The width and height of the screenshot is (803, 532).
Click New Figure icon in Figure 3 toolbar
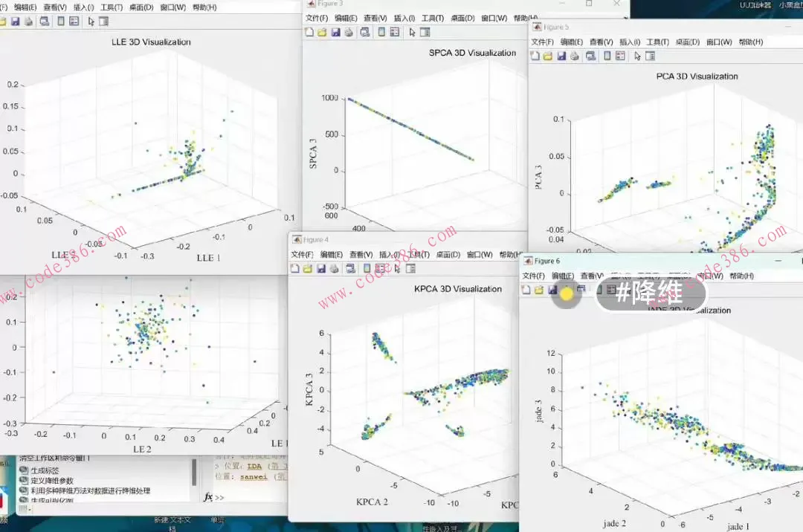tap(309, 32)
